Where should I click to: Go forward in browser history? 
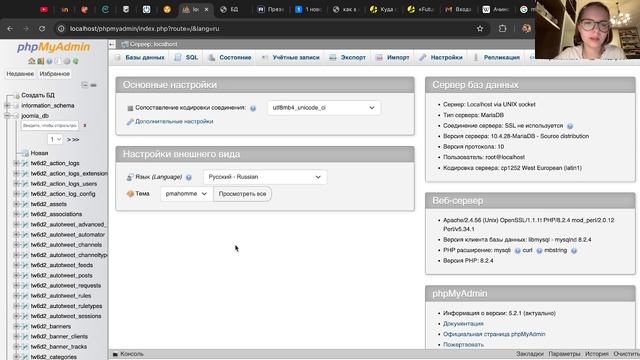tap(26, 29)
